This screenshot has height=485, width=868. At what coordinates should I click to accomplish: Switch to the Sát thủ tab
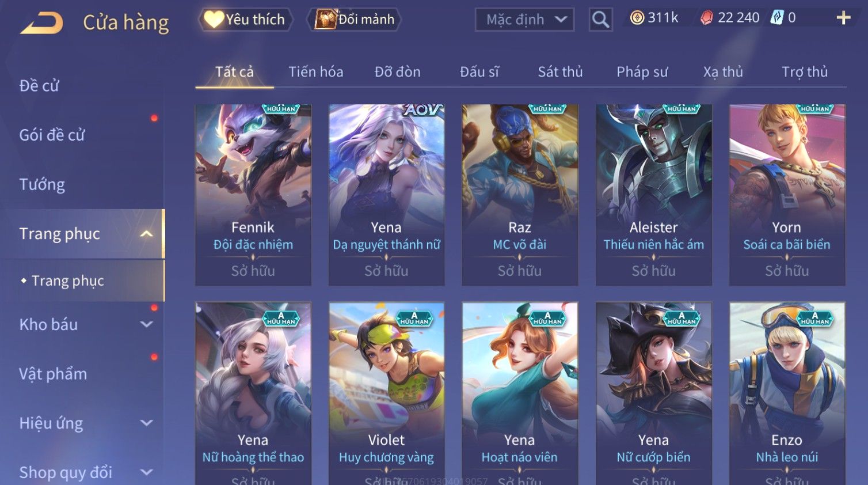[560, 72]
